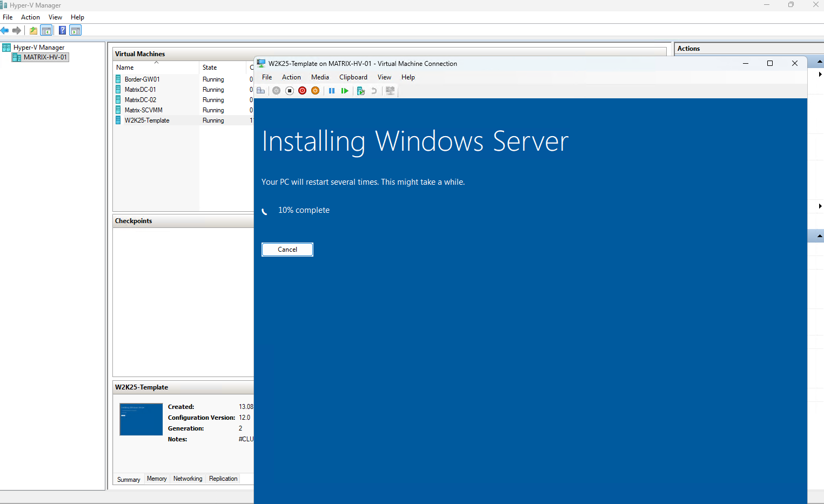Maximize the Virtual Machine Connection window

coord(770,63)
